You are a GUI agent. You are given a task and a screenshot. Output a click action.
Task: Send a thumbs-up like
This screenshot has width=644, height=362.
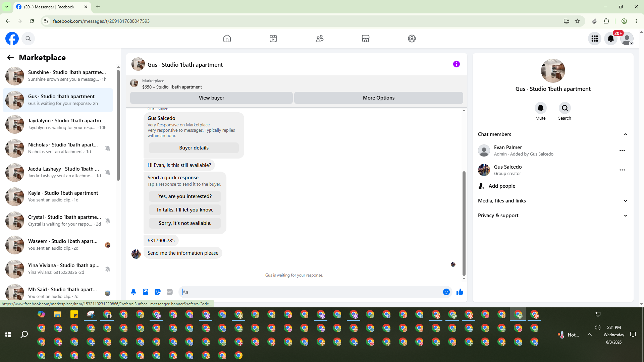(460, 292)
